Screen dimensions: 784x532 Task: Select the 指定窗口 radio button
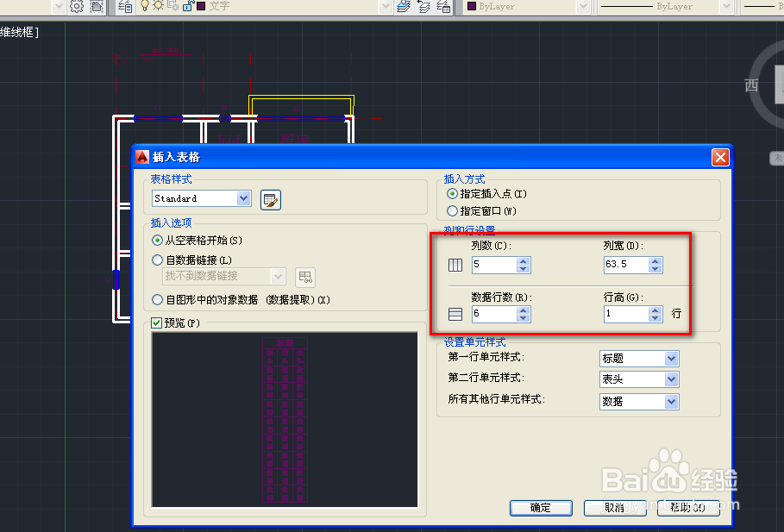(x=452, y=210)
